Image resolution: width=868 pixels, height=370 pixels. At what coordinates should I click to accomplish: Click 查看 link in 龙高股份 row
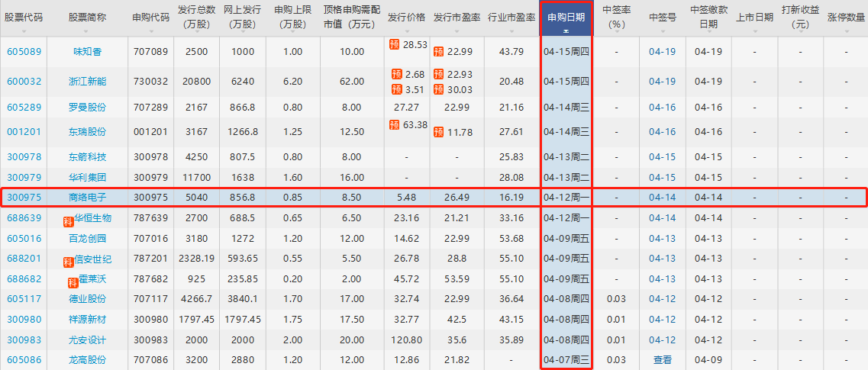(663, 360)
